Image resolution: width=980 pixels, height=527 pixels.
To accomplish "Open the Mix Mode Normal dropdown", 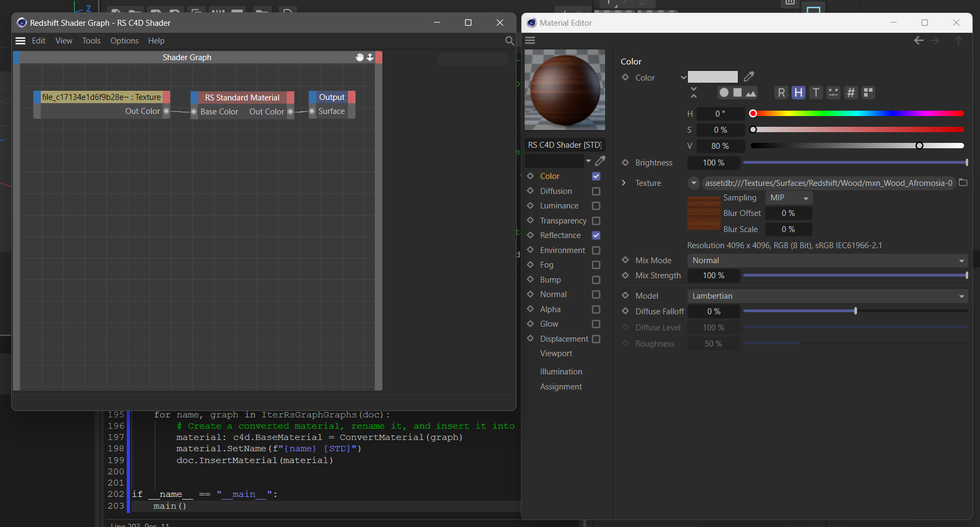I will pyautogui.click(x=827, y=261).
